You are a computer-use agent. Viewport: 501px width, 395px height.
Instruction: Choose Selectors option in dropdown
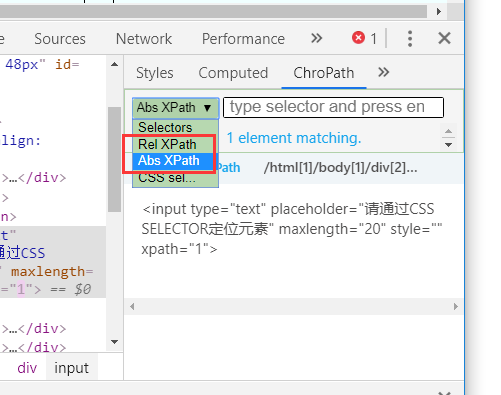[x=175, y=127]
